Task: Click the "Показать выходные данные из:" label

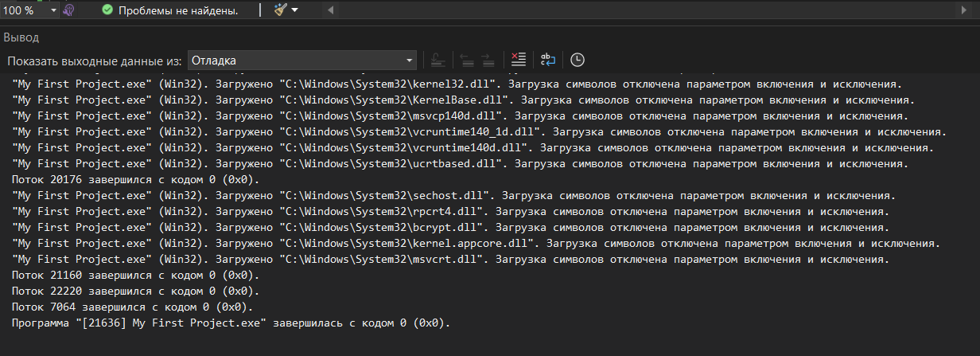Action: coord(95,61)
